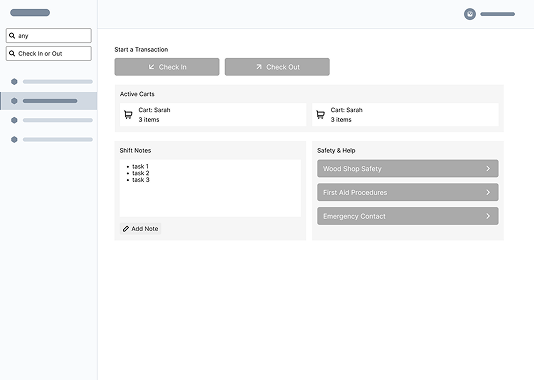The width and height of the screenshot is (534, 380).
Task: Click the magnifier icon in the "any" field
Action: (12, 35)
